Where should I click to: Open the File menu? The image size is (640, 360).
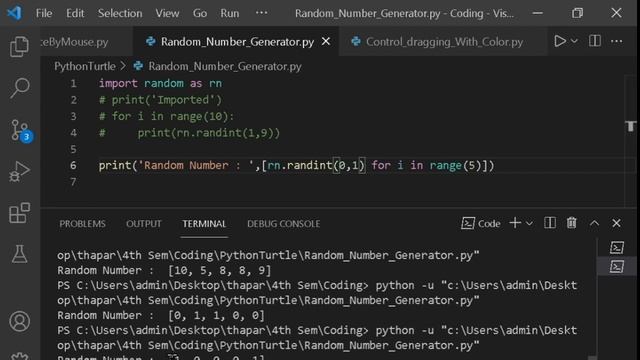tap(44, 13)
